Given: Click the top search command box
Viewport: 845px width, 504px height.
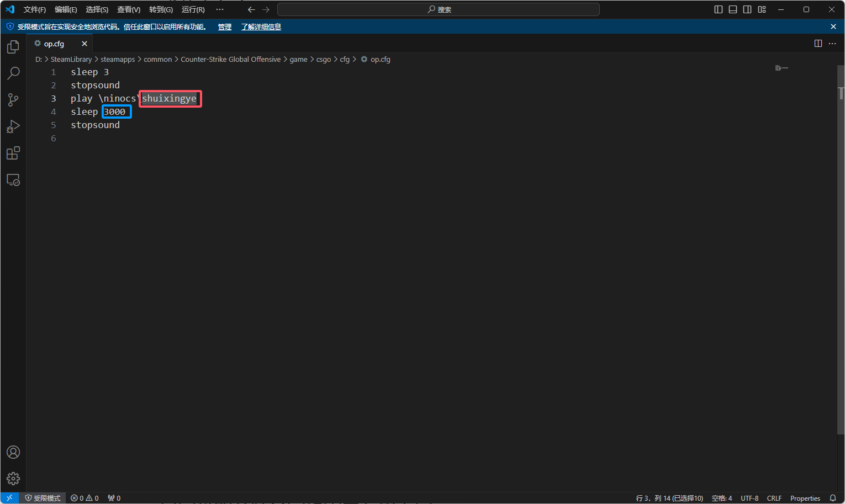Looking at the screenshot, I should coord(439,9).
